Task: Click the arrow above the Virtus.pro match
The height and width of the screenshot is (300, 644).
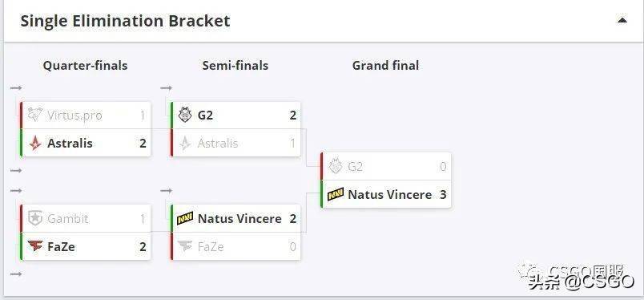Action: (x=16, y=87)
